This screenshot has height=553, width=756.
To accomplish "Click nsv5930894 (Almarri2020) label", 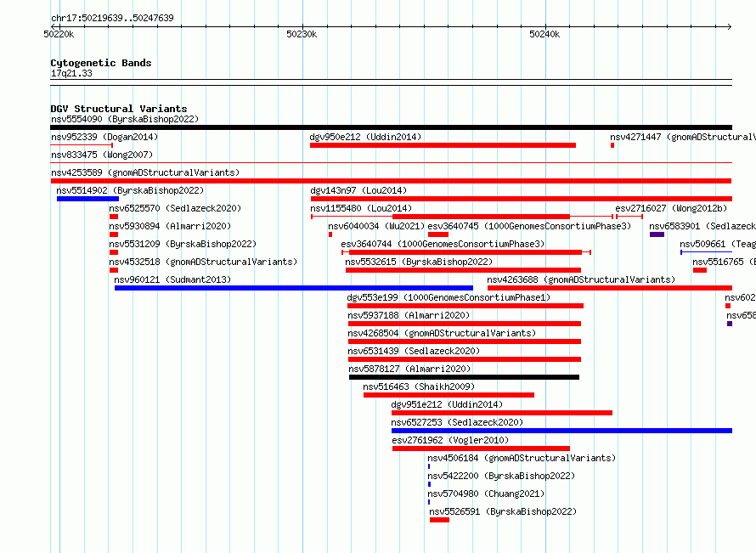I will [x=170, y=226].
